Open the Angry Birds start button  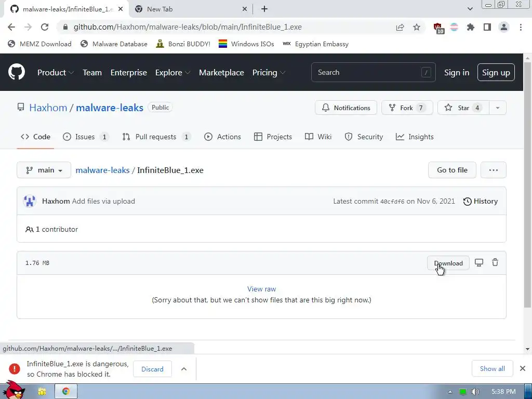tap(14, 391)
